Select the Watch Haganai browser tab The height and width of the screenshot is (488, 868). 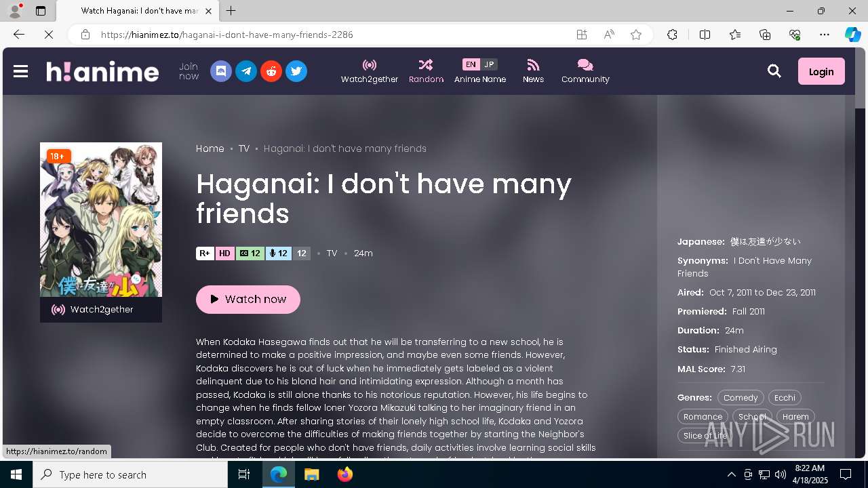tap(137, 11)
